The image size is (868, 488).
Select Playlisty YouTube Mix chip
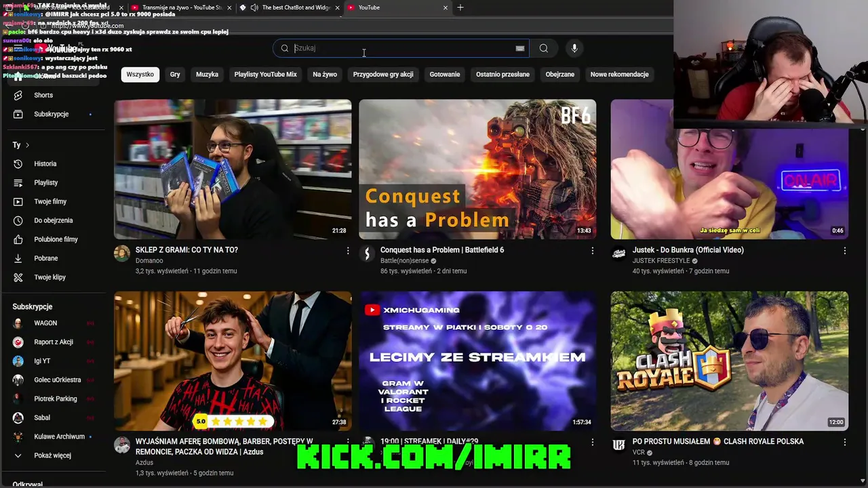click(x=265, y=75)
